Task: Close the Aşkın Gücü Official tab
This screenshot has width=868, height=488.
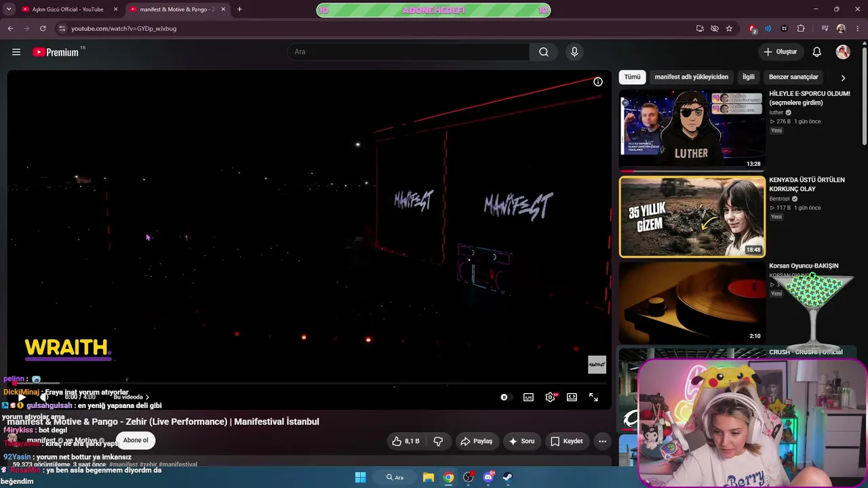Action: pyautogui.click(x=115, y=9)
